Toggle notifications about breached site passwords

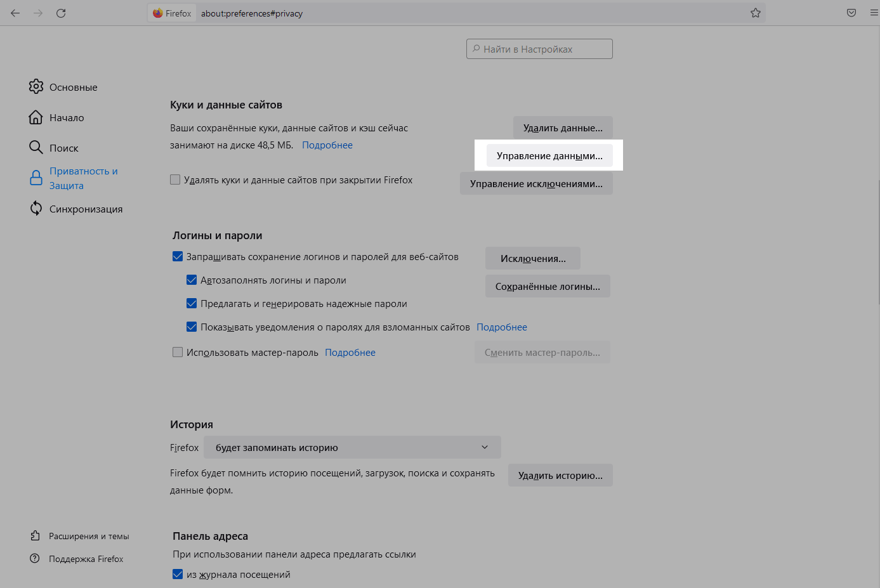point(192,327)
